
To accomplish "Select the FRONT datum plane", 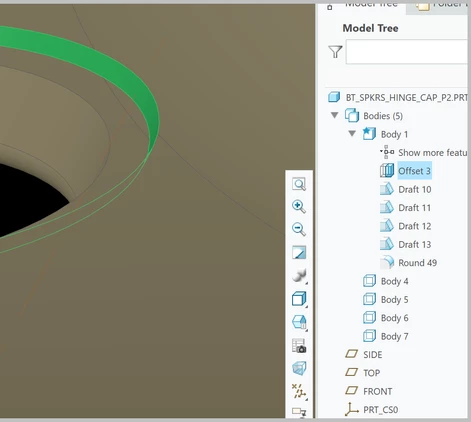I will coord(377,391).
